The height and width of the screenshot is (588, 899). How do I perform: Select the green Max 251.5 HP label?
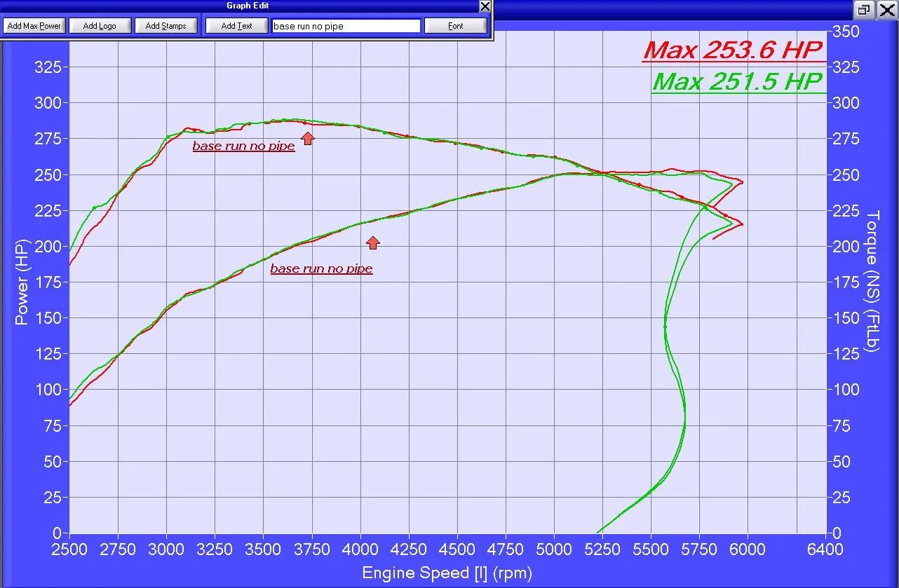click(737, 82)
